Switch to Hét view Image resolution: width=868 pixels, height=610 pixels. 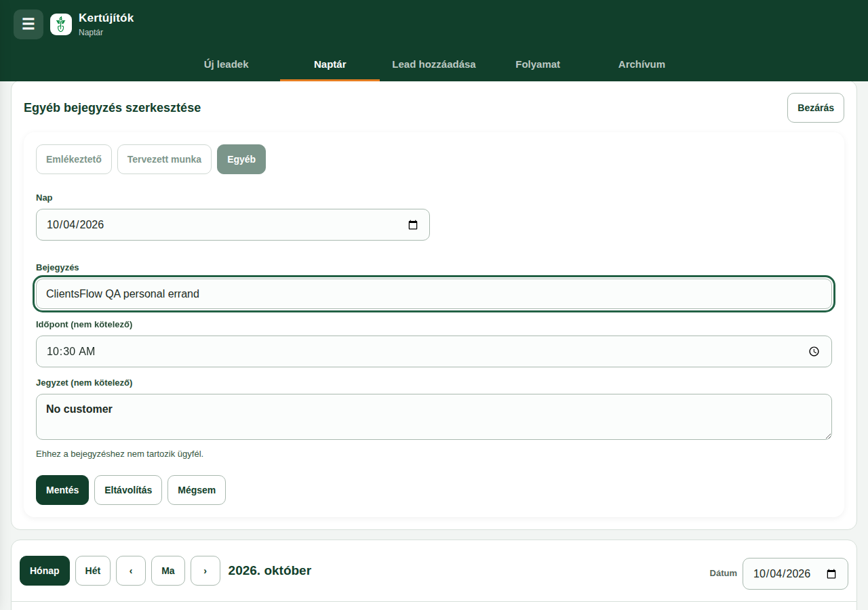point(93,571)
